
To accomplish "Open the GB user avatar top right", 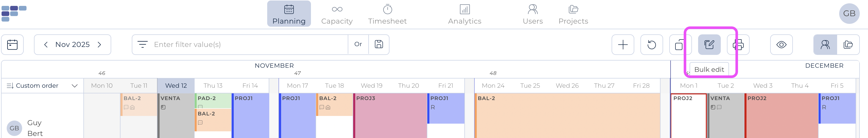I will [849, 13].
